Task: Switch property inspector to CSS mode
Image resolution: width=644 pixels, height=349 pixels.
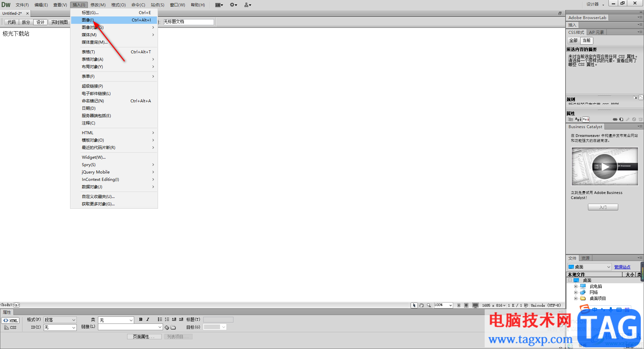Action: (x=10, y=328)
